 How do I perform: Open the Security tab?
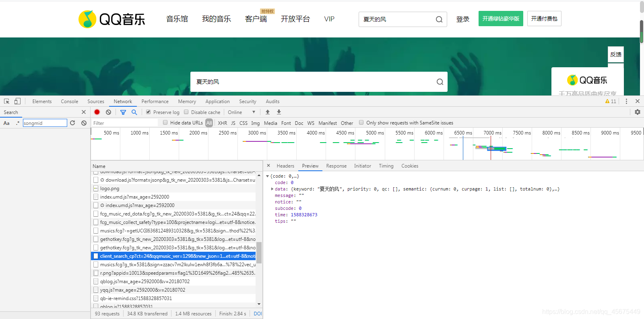click(x=248, y=101)
